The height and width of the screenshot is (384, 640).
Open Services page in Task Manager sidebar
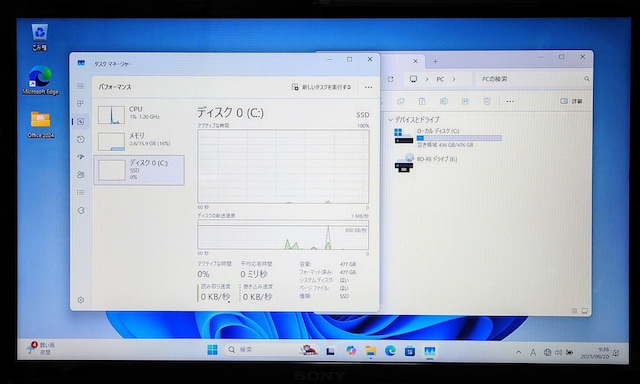[80, 211]
